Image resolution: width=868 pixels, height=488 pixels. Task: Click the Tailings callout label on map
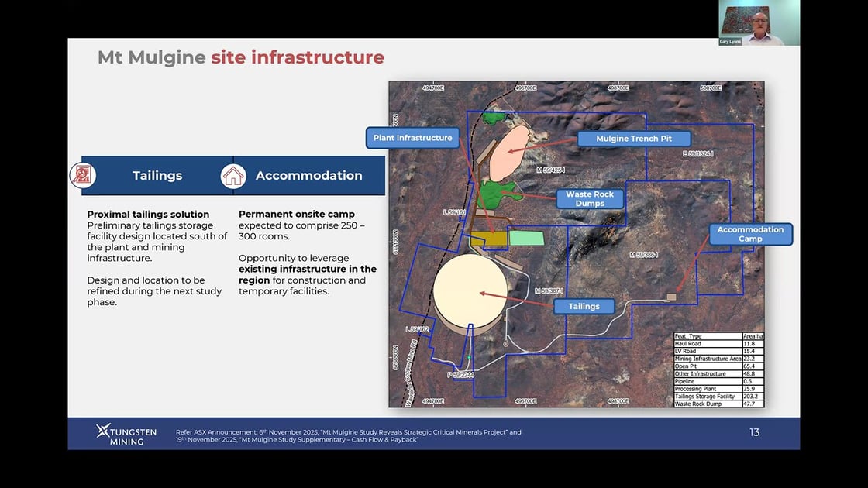click(584, 306)
